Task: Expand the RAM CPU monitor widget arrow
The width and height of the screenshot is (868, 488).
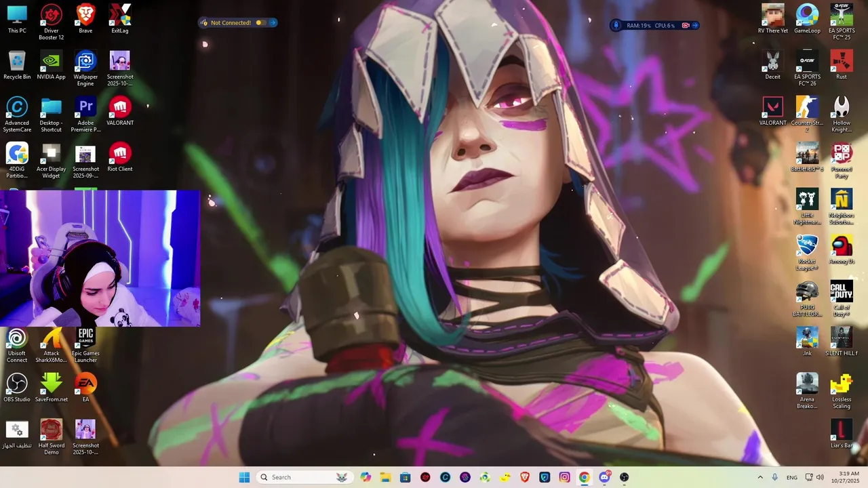Action: (695, 25)
